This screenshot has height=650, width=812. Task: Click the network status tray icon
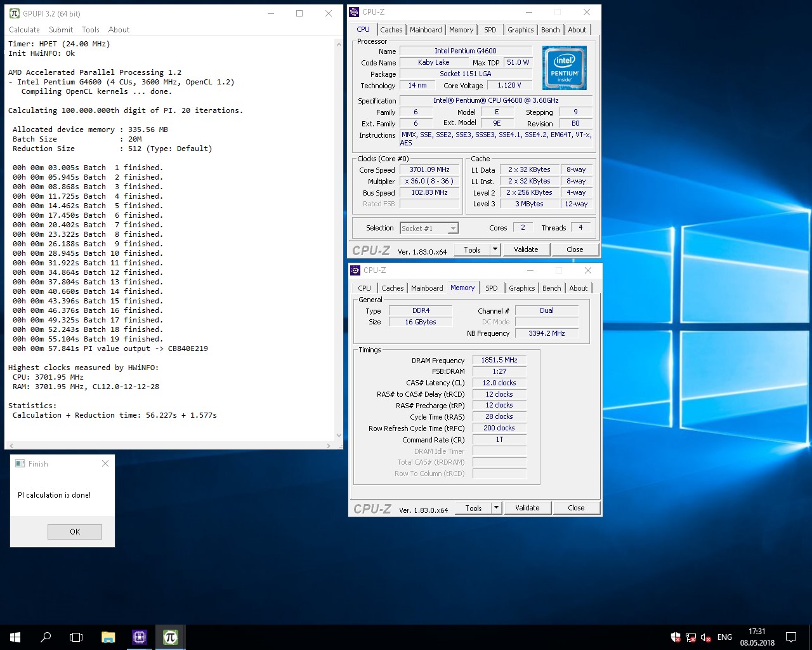[x=691, y=637]
